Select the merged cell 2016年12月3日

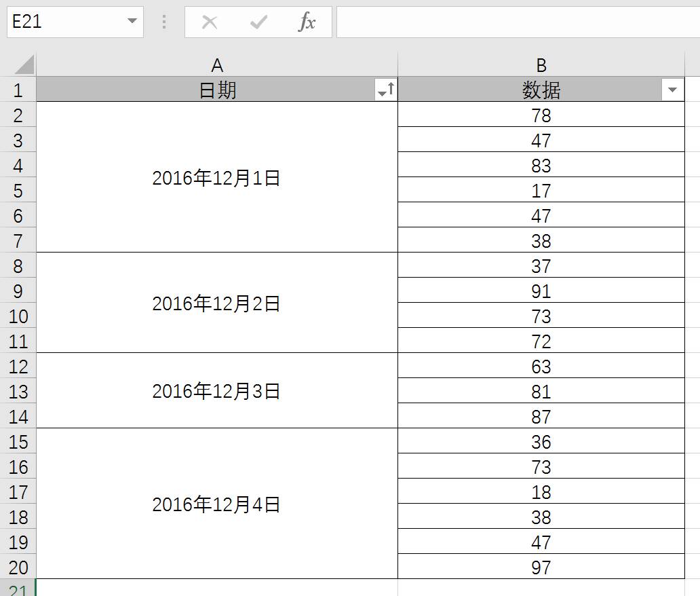click(217, 391)
